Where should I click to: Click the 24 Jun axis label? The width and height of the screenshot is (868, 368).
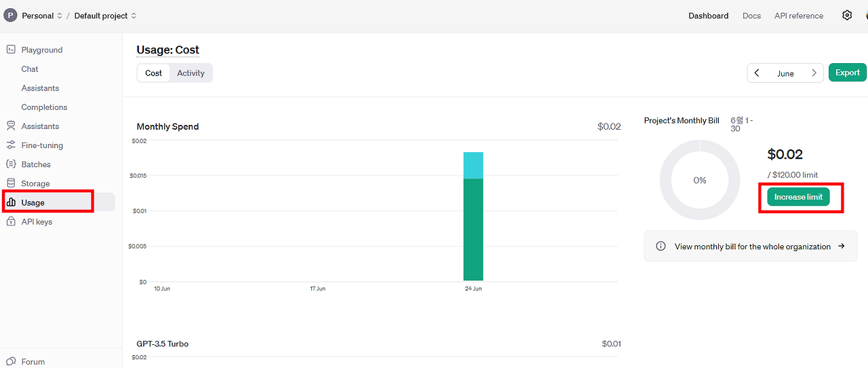pos(473,289)
